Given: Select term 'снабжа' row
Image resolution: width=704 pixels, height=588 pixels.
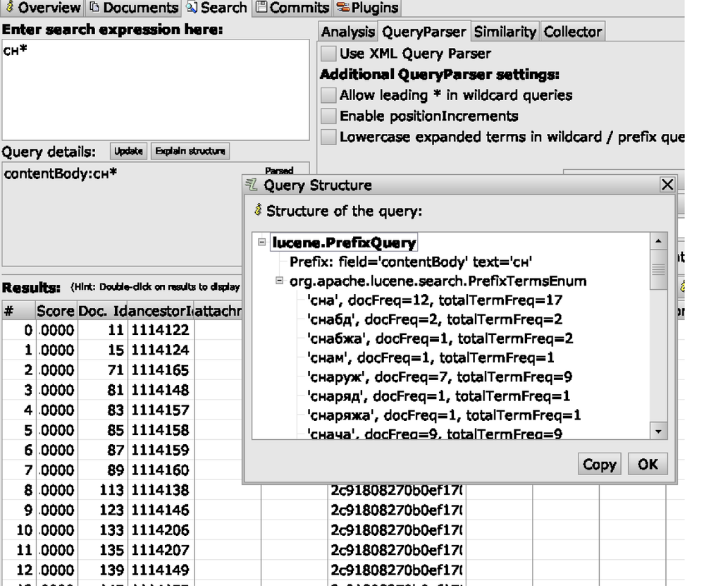Looking at the screenshot, I should pos(440,338).
